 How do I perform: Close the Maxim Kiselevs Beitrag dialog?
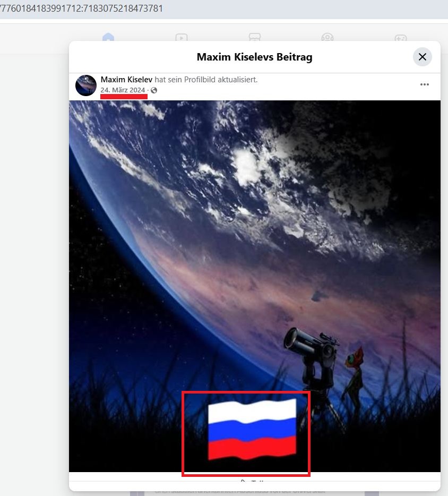[422, 57]
